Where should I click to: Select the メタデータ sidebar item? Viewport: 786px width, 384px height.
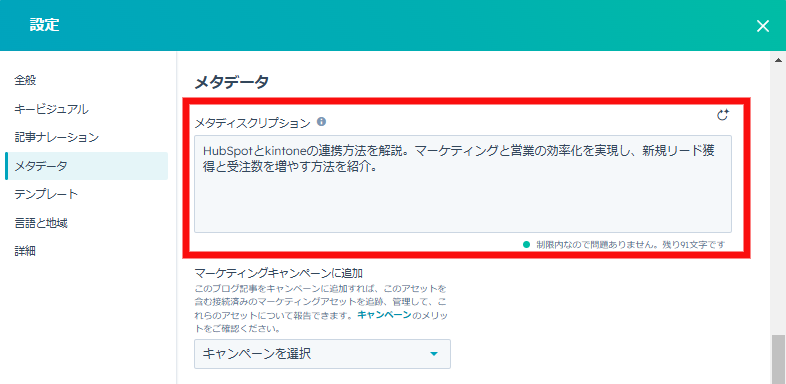[86, 166]
